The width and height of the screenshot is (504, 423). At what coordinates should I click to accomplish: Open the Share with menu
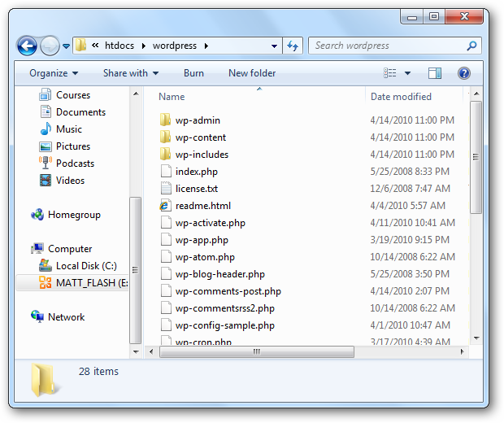(x=131, y=73)
